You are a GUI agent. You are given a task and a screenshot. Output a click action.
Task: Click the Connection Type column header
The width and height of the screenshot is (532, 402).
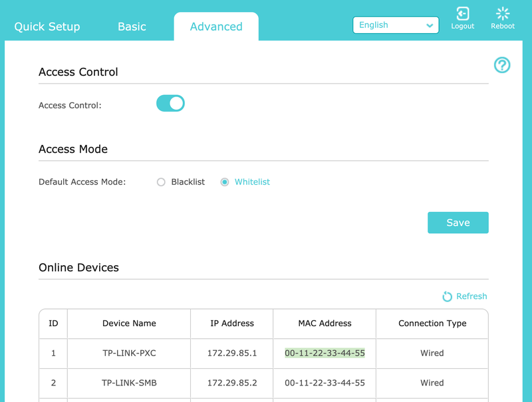432,324
